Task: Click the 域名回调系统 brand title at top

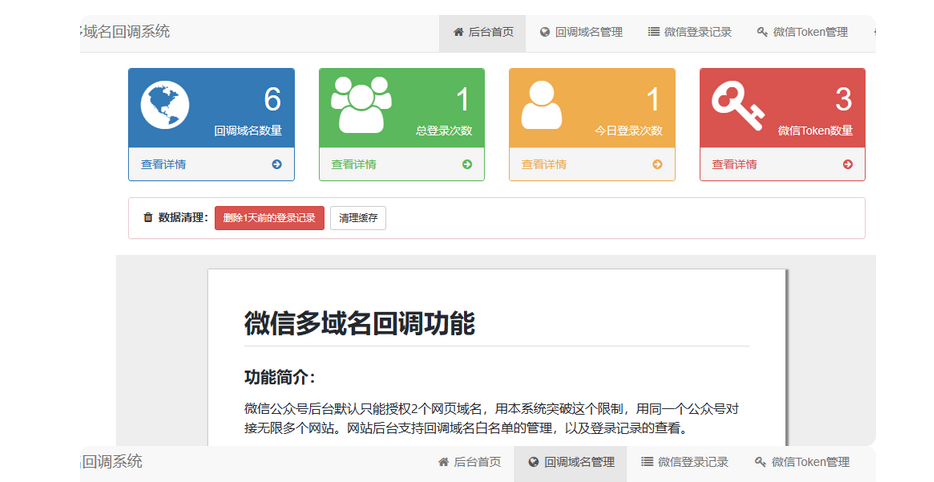Action: tap(124, 32)
